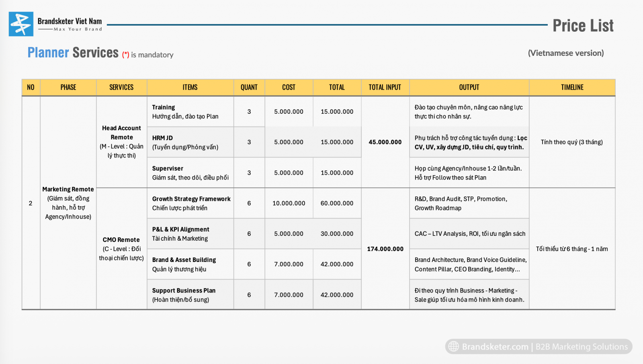This screenshot has height=364, width=643.
Task: Click the Price List title
Action: [x=583, y=26]
